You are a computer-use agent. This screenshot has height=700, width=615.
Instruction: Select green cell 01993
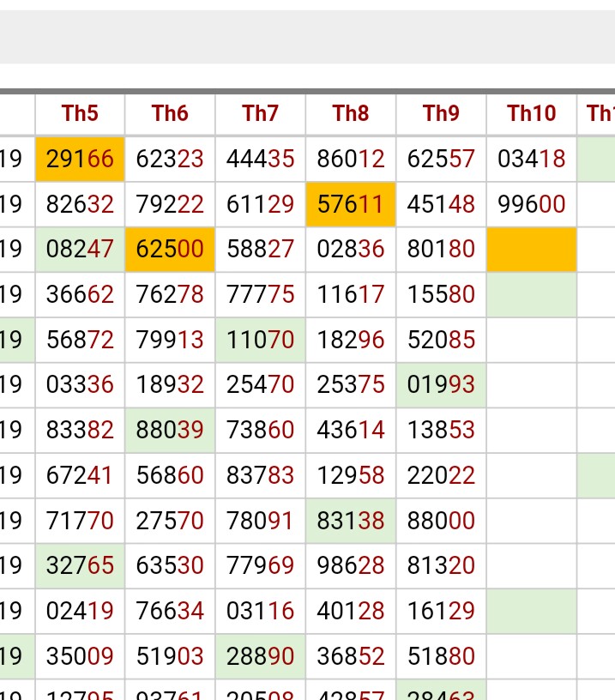point(441,385)
